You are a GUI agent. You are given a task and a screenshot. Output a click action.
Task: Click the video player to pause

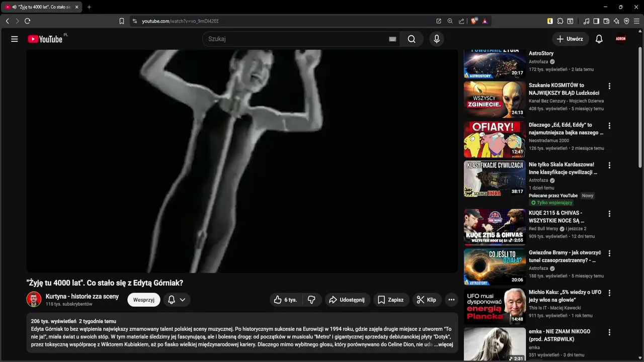242,161
